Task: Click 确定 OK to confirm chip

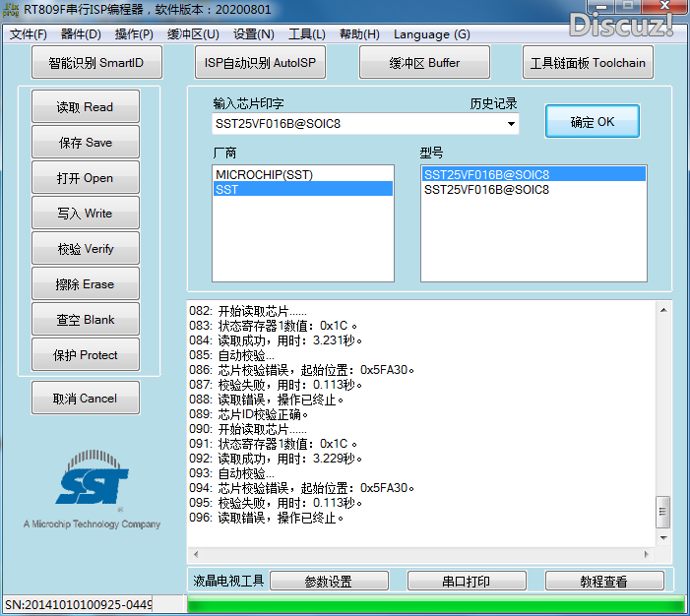Action: pyautogui.click(x=592, y=122)
